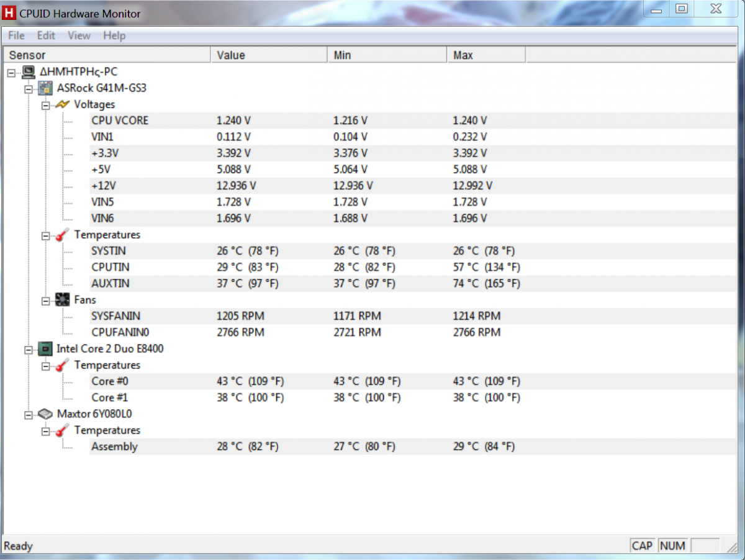This screenshot has height=560, width=745.
Task: Click the 1.216 V CPU VCORE min
Action: 351,120
